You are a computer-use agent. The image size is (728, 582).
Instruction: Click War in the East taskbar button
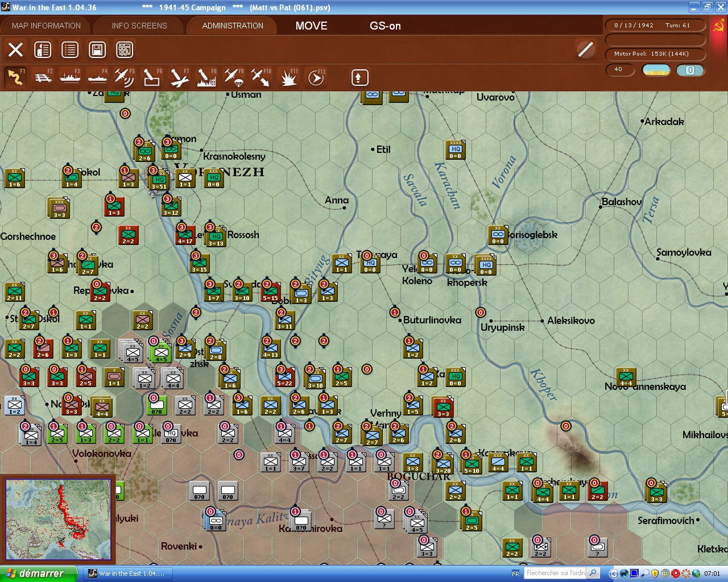pos(127,573)
